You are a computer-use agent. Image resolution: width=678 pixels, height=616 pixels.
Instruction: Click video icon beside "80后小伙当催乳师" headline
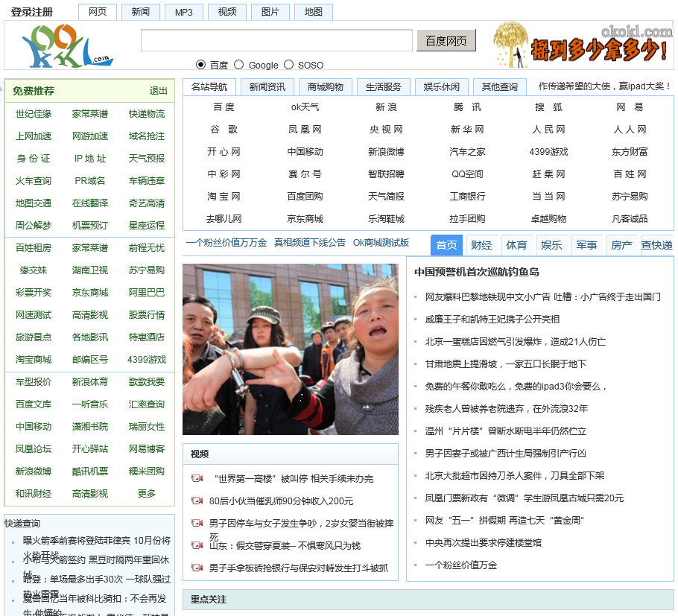[197, 501]
